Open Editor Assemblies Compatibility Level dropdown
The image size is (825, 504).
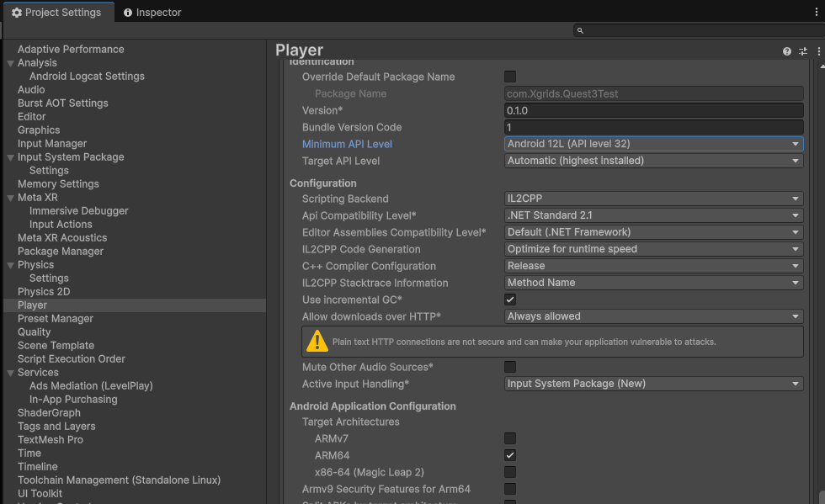653,232
